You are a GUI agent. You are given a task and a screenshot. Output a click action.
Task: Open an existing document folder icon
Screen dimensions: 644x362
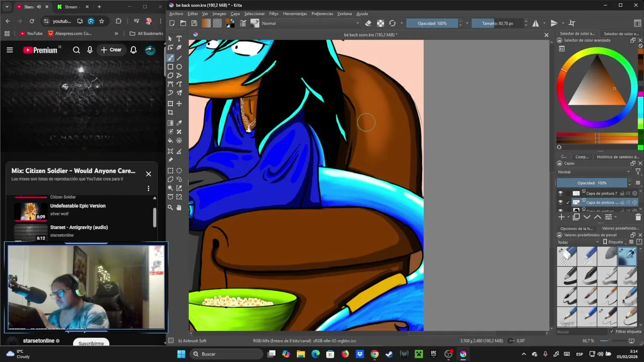pyautogui.click(x=183, y=23)
